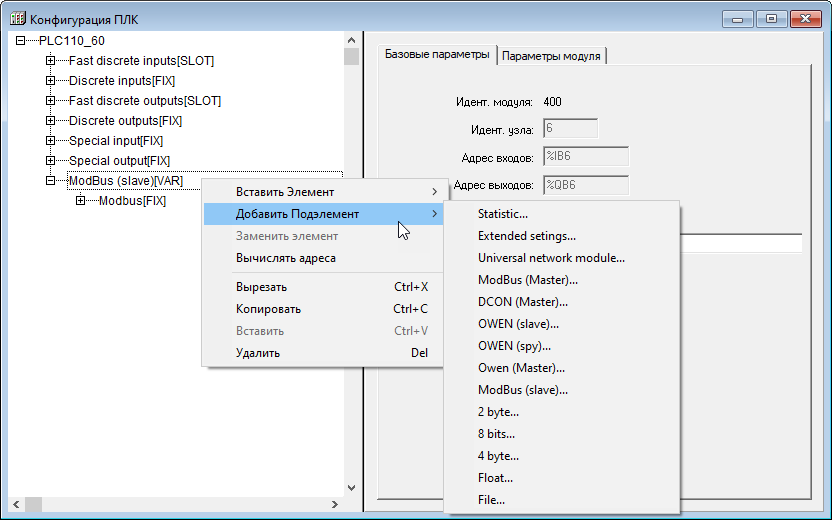
Task: Open the Базовые параметры tab
Action: 437,55
